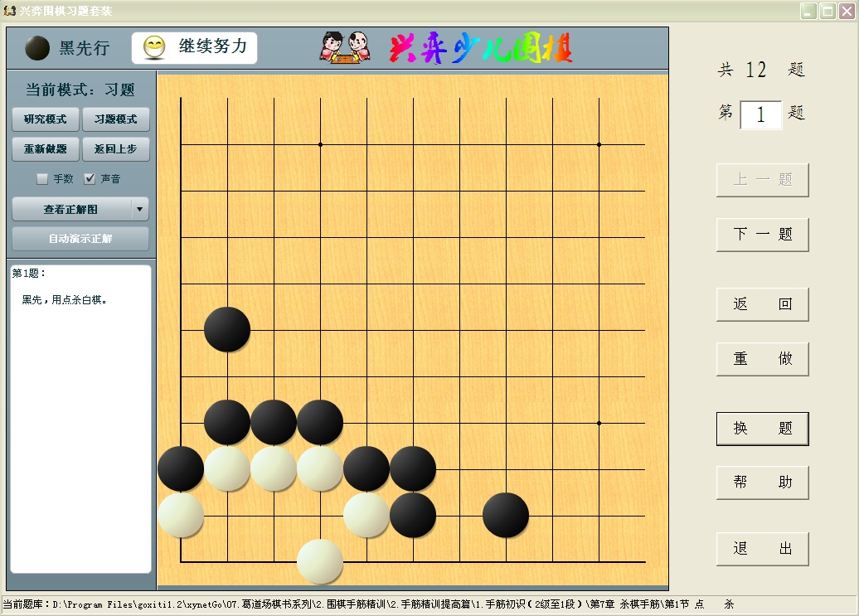859x616 pixels.
Task: Click 自动演示正解 button
Action: pos(80,239)
